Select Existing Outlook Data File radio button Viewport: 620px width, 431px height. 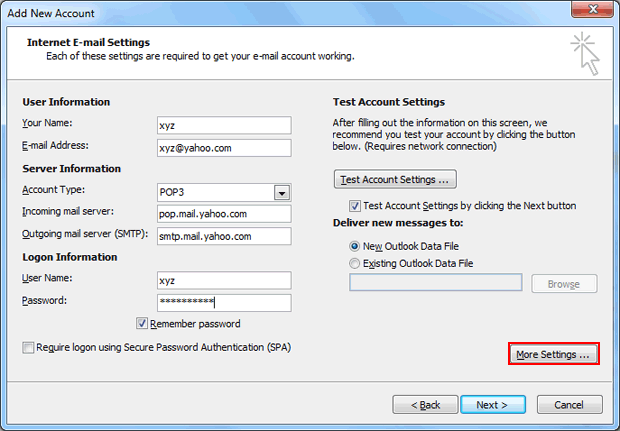tap(354, 263)
